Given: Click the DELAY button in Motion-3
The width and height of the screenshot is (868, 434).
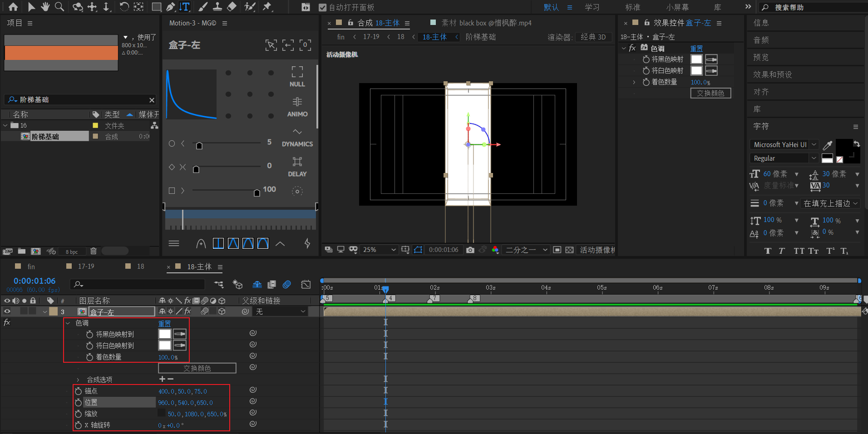Looking at the screenshot, I should pos(297,167).
